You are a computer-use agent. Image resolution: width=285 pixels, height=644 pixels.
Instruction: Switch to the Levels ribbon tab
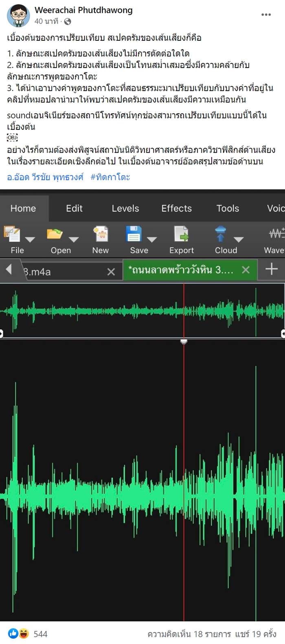(x=125, y=208)
